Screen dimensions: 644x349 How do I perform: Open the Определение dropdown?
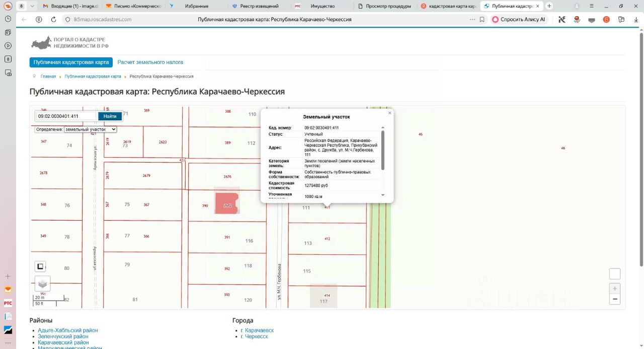(91, 129)
